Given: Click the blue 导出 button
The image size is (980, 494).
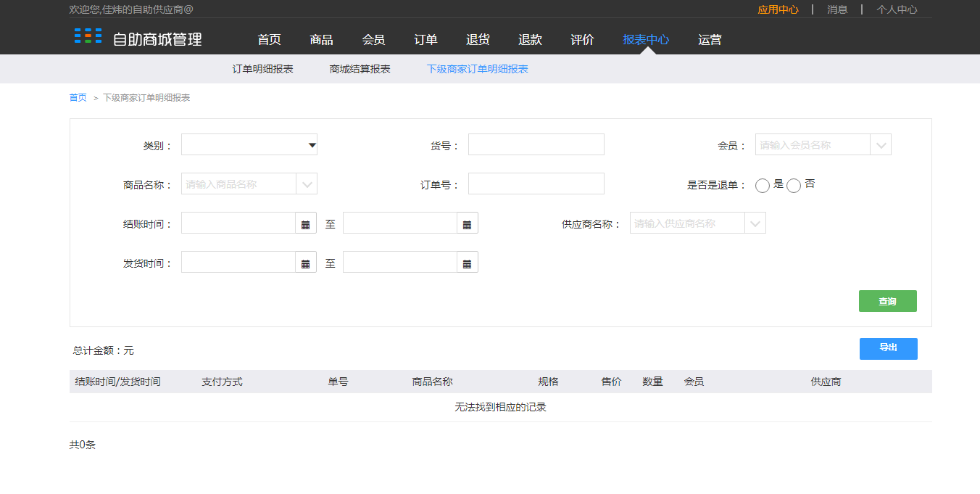Looking at the screenshot, I should click(x=889, y=348).
